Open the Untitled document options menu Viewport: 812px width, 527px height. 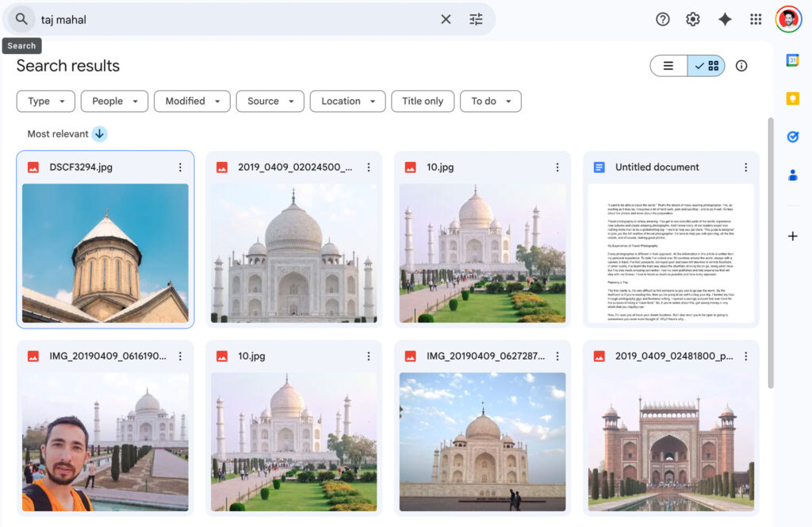click(x=745, y=167)
